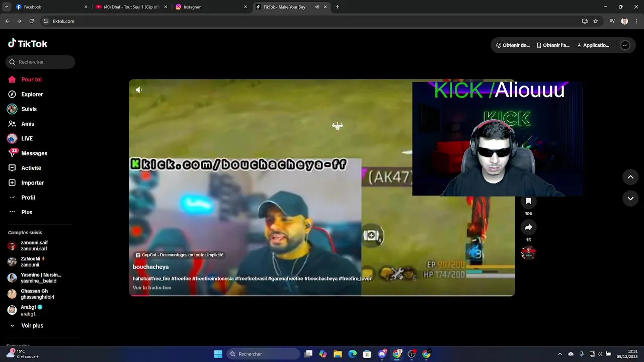Open Microsoft Store from the taskbar

click(x=367, y=354)
